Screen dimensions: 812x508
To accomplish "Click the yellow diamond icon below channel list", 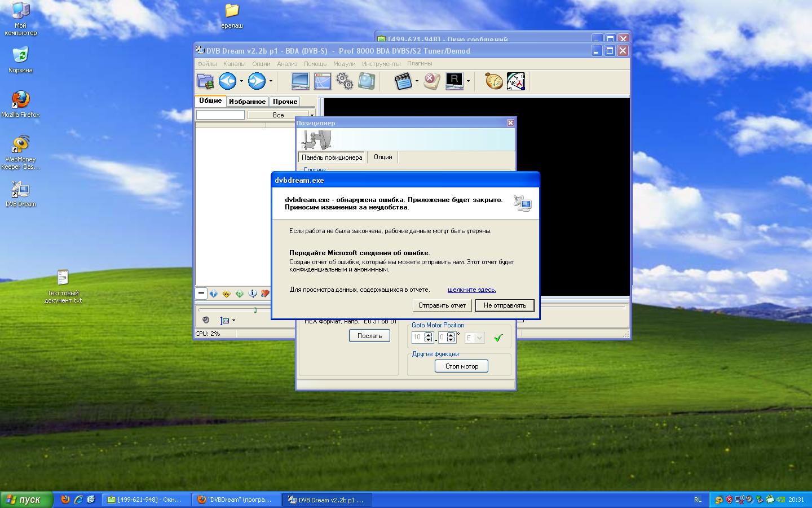I will click(227, 294).
